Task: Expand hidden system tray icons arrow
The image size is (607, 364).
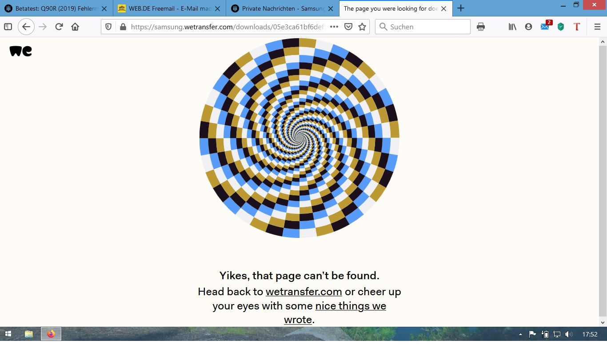Action: (520, 334)
